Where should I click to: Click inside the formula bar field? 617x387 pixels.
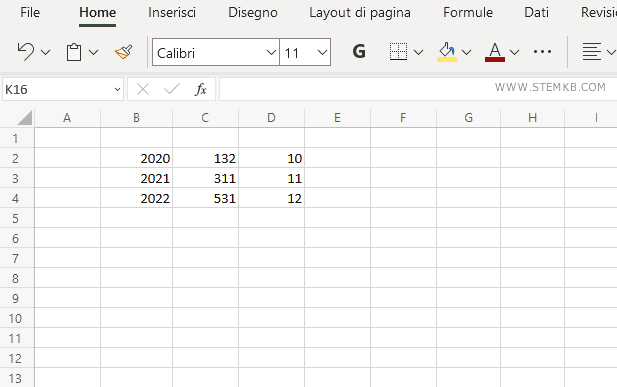[418, 89]
